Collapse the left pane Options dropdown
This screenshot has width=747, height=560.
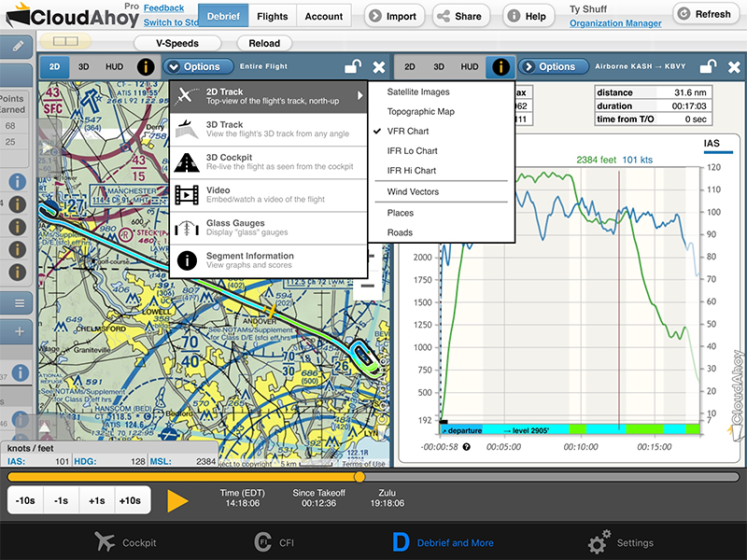[198, 66]
